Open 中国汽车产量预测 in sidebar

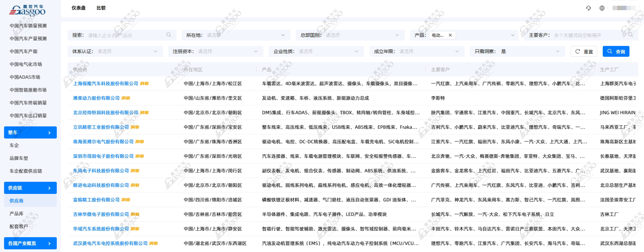click(28, 39)
